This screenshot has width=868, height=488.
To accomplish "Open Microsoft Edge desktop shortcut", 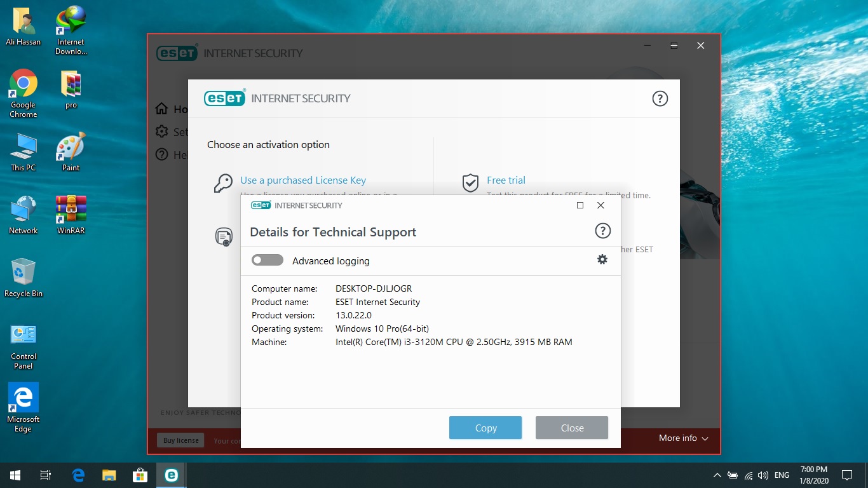I will point(24,408).
